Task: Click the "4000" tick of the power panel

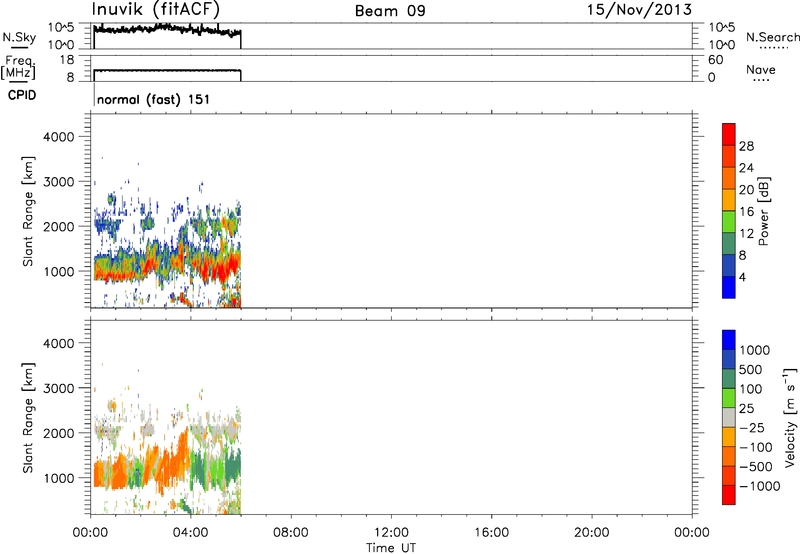Action: click(x=59, y=137)
